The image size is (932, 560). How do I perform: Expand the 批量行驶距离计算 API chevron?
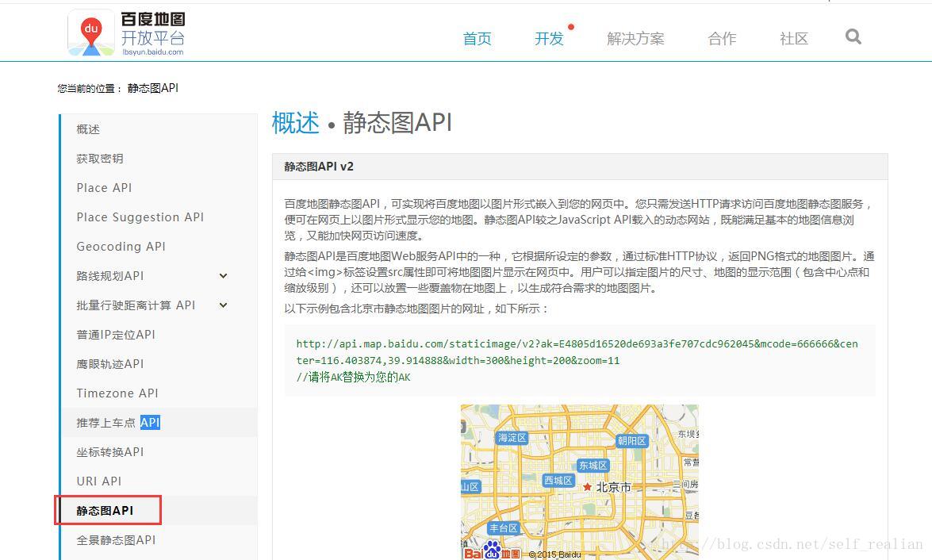224,305
